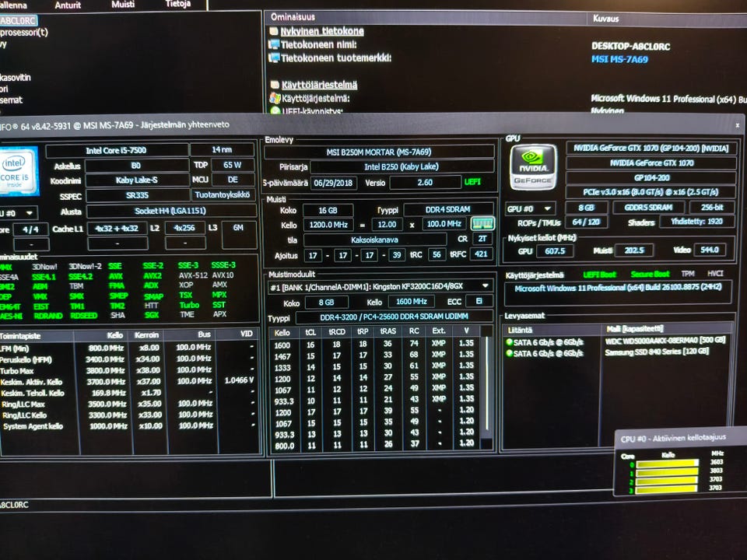Click the Secure Boot label
747x560 pixels.
pos(650,274)
